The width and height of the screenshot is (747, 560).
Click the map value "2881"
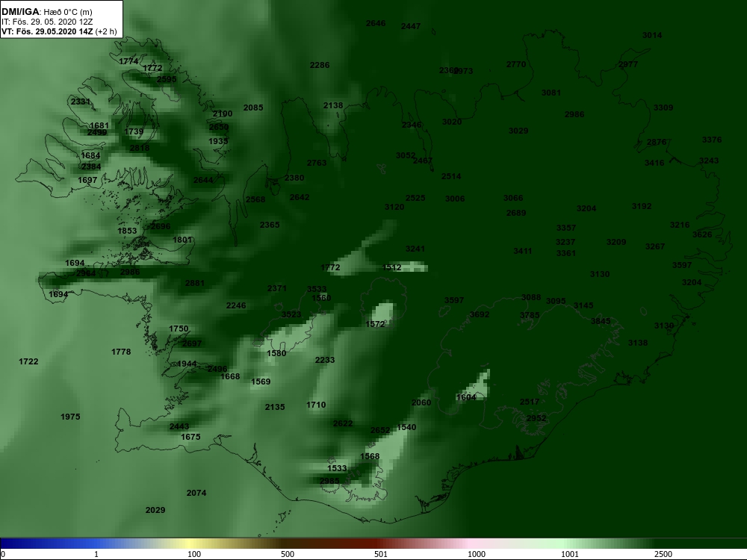click(195, 283)
